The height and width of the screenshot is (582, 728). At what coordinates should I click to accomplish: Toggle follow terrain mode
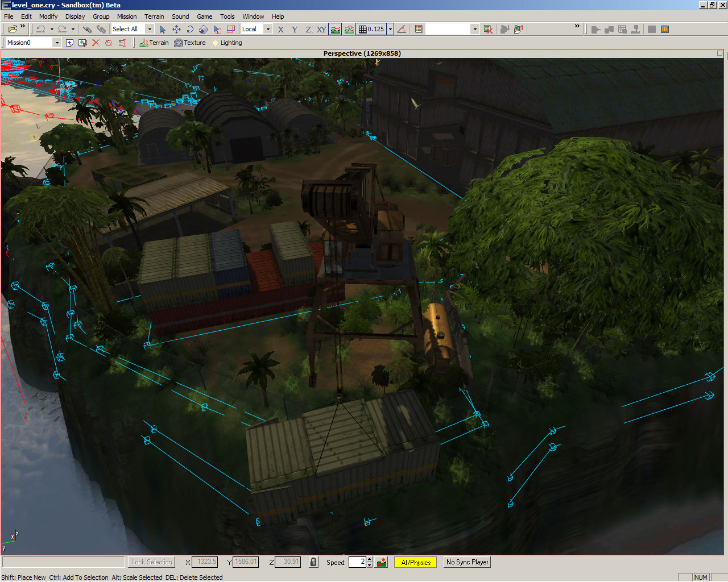point(336,29)
